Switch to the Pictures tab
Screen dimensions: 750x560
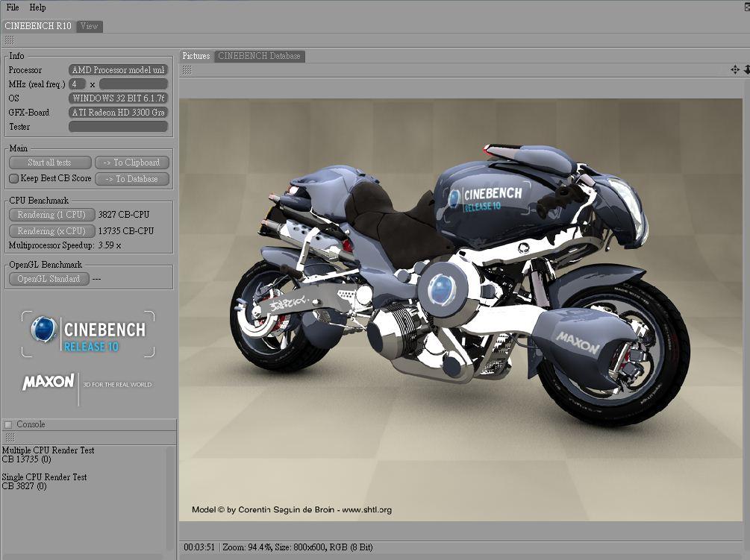(196, 56)
